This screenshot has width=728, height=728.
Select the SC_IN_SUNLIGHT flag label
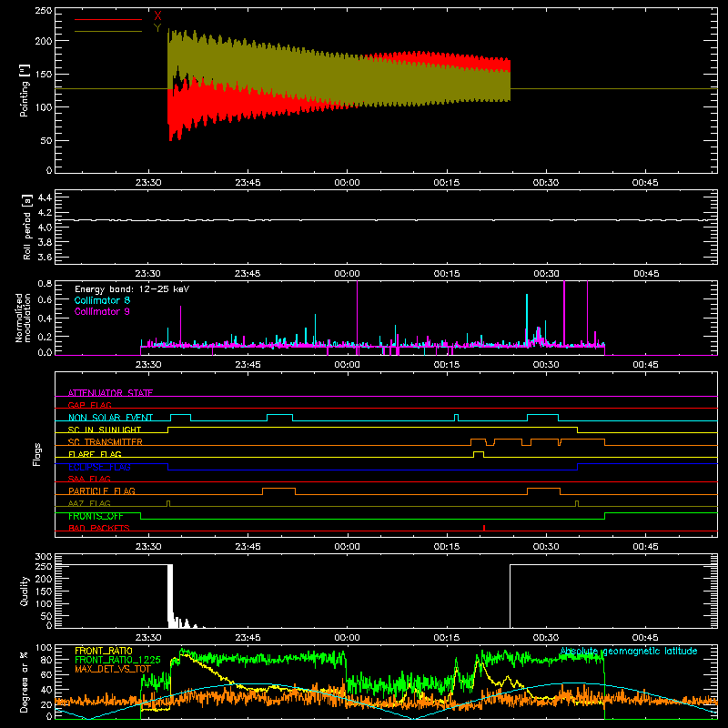(x=105, y=430)
